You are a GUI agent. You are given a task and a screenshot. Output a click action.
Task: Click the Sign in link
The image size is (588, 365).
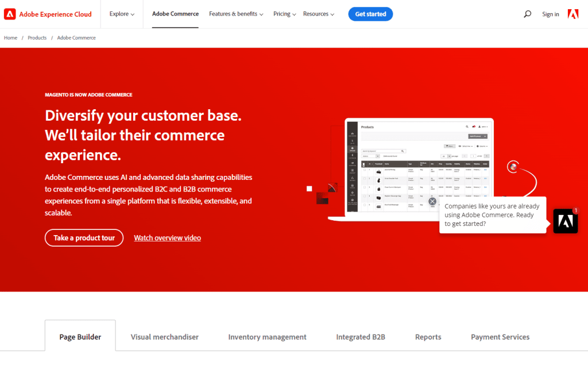(550, 14)
